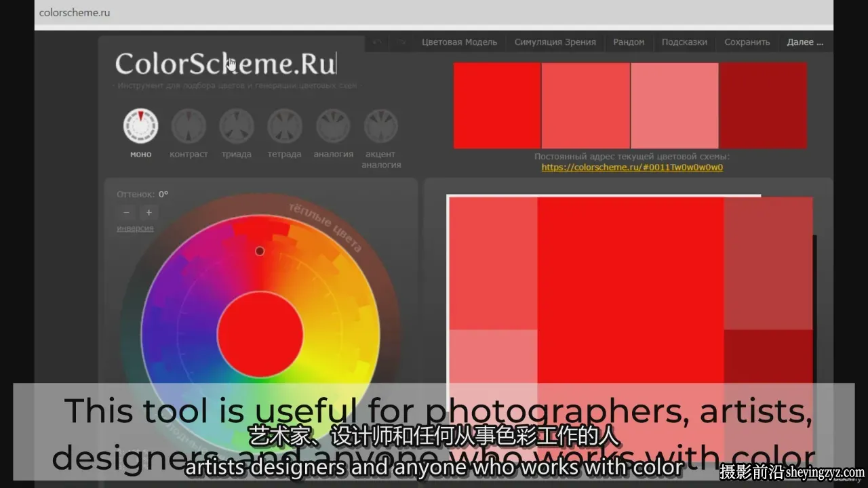Click the top-left light red preview block
Screen dimensions: 868x488
[493, 263]
